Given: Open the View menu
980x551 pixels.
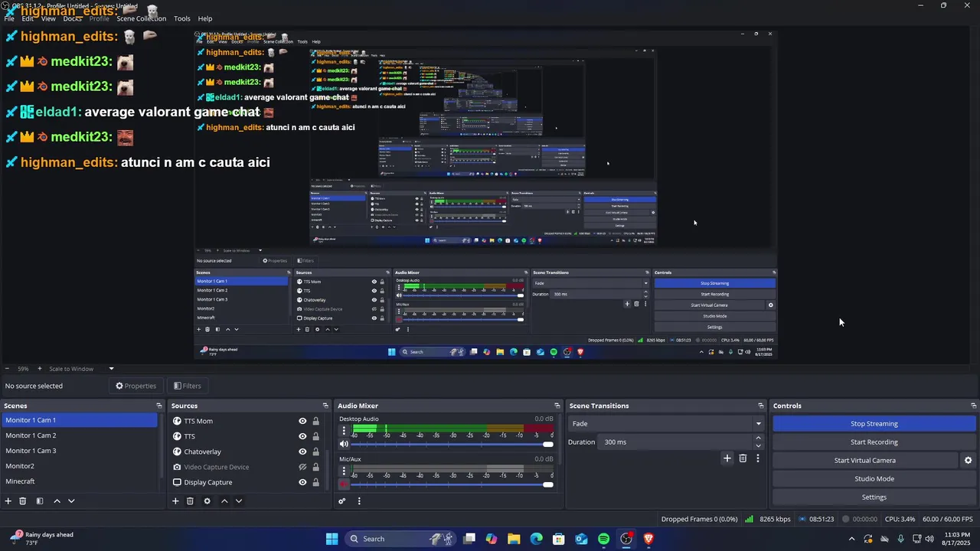Looking at the screenshot, I should click(48, 18).
